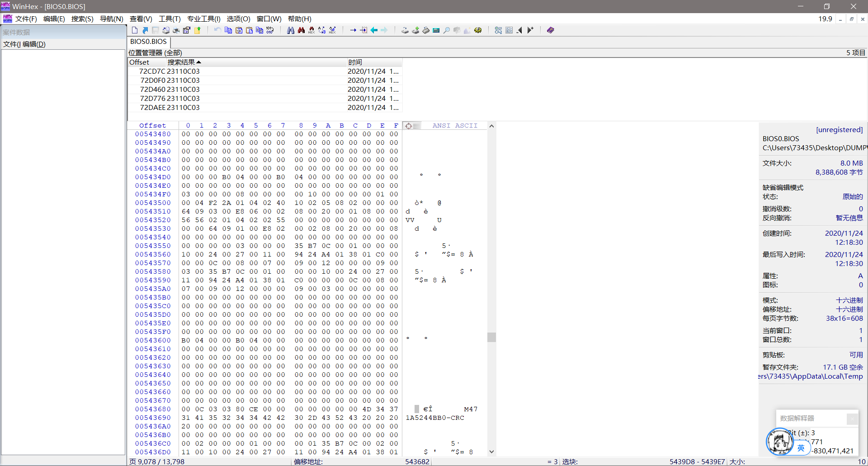This screenshot has width=868, height=466.
Task: Open the 帮助(H) menu
Action: click(x=299, y=19)
